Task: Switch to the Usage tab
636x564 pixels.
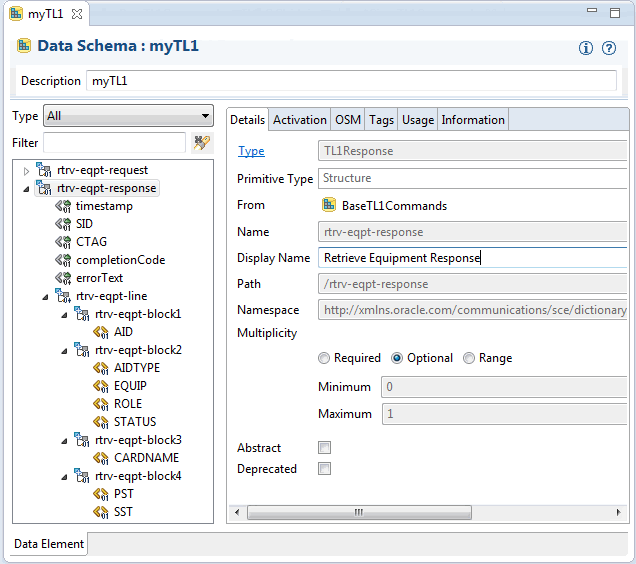Action: pos(418,120)
